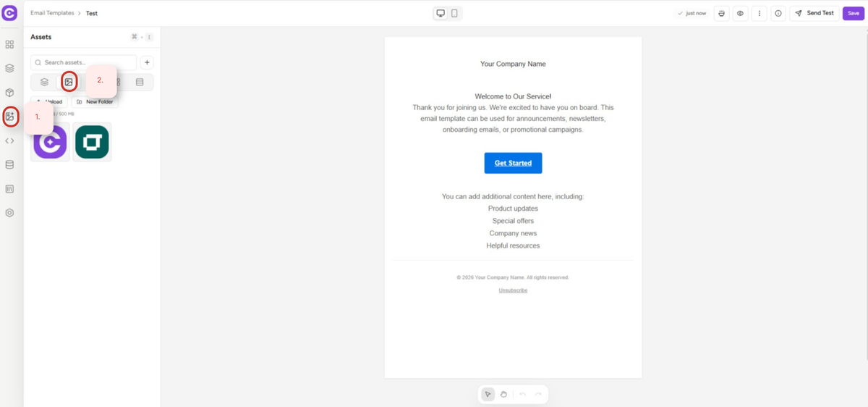Viewport: 868px width, 407px height.
Task: Click the Unsubscribe link in the email footer
Action: point(513,290)
